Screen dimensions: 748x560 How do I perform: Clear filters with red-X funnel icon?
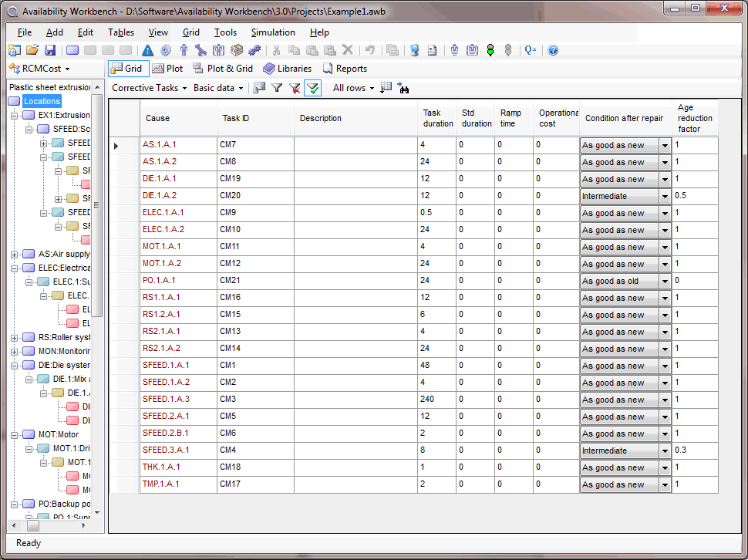[295, 88]
